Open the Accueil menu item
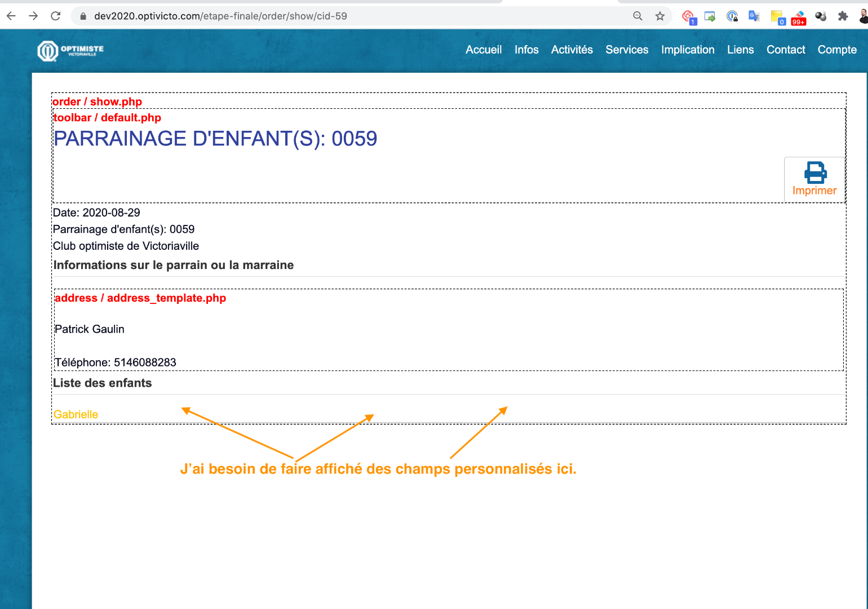 (x=484, y=50)
